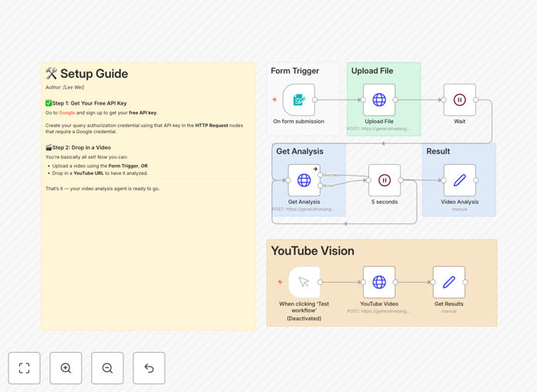Click the arrow badge on Get Analysis node
The width and height of the screenshot is (537, 392).
coord(315,169)
